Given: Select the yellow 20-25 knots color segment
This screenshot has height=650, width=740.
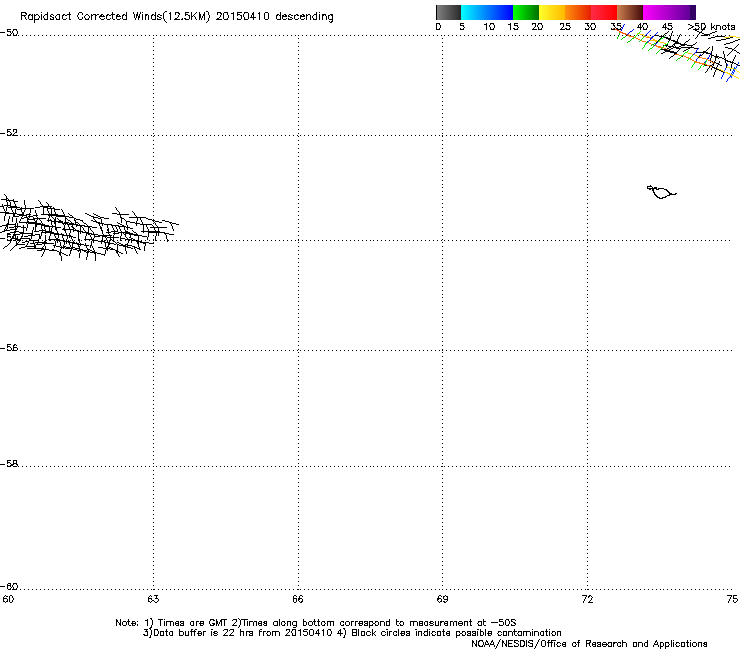Looking at the screenshot, I should (x=552, y=12).
